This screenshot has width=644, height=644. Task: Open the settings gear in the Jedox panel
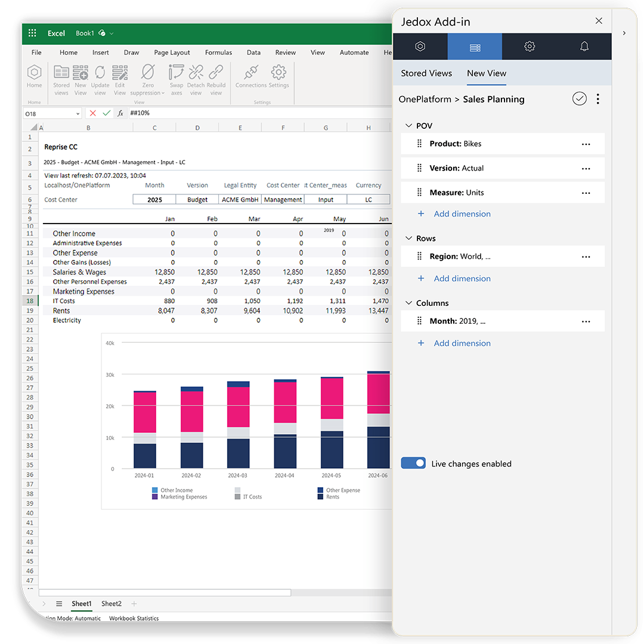coord(530,46)
